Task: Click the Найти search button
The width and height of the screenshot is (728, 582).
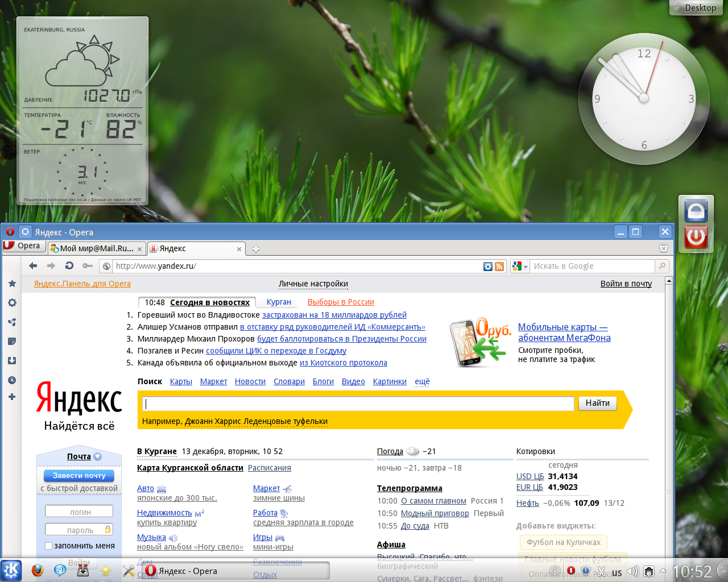Action: click(x=598, y=403)
